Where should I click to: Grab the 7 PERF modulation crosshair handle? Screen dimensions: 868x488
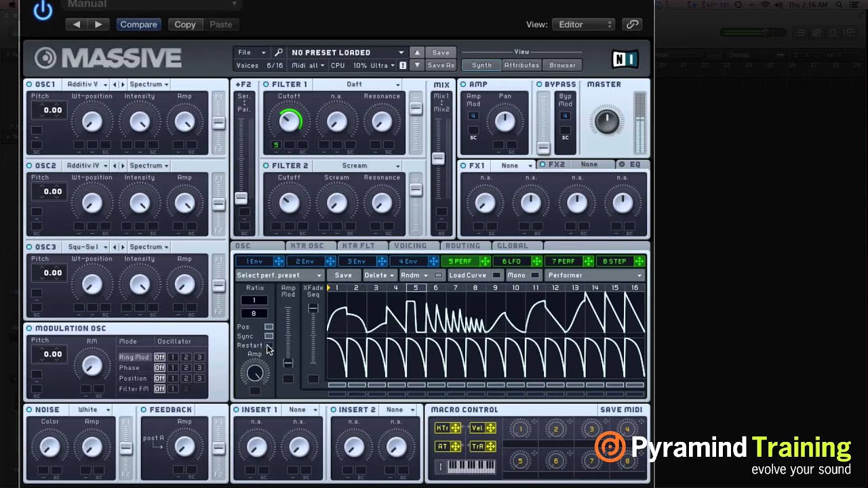click(588, 262)
